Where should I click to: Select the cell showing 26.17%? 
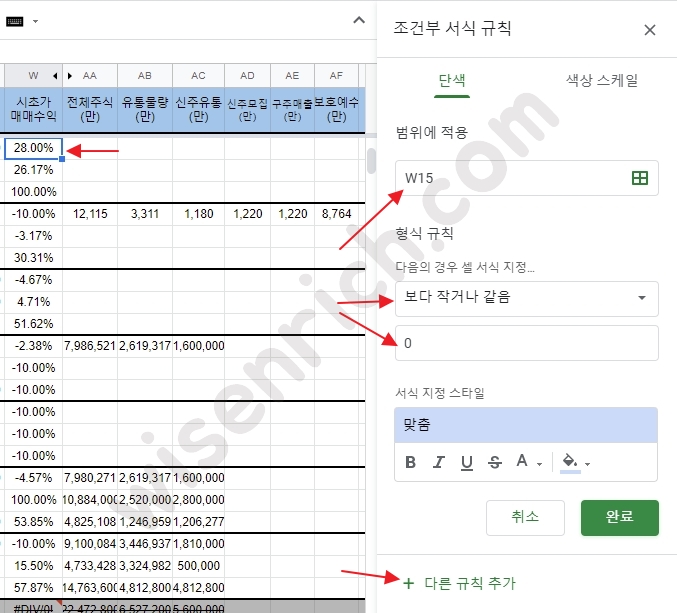[x=33, y=170]
